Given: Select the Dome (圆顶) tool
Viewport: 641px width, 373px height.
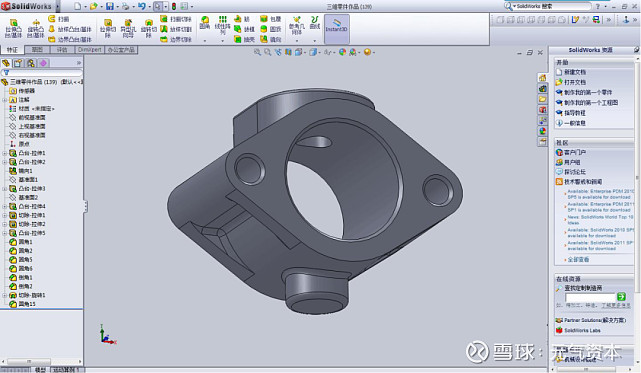Looking at the screenshot, I should point(271,29).
